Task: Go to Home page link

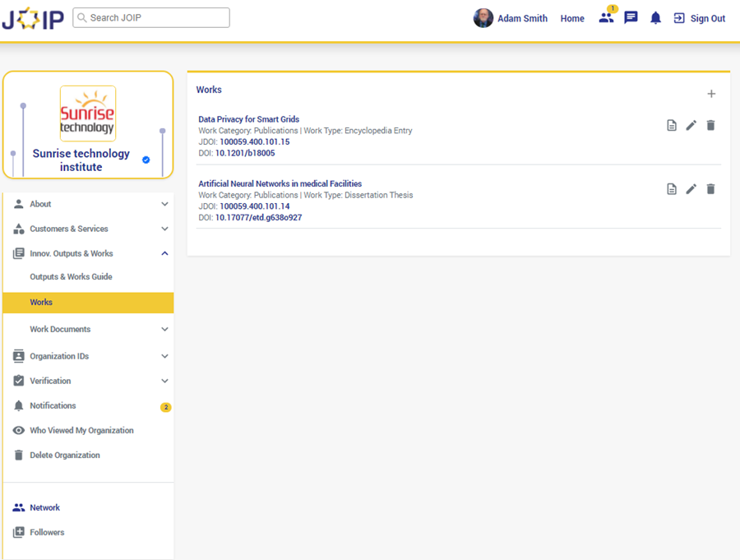Action: [x=572, y=18]
